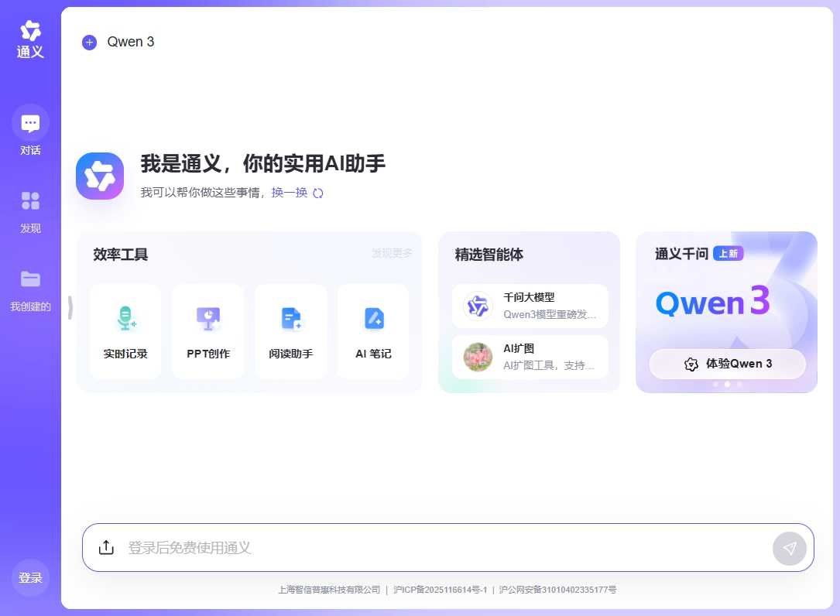
Task: Open the PPT创作 creation tool
Action: tap(207, 330)
